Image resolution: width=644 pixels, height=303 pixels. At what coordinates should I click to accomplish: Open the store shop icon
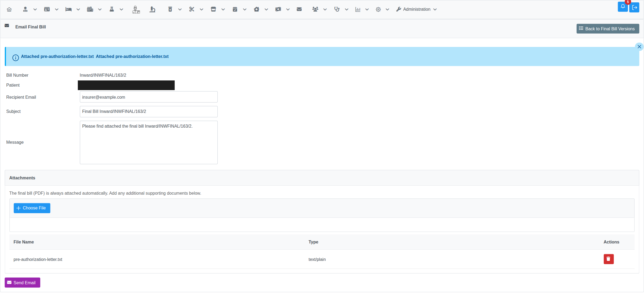[213, 9]
